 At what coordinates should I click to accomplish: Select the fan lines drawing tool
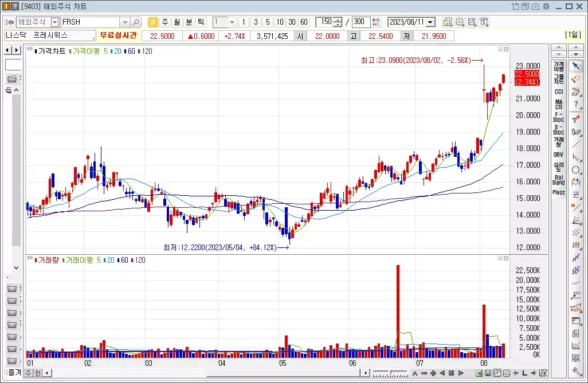[576, 220]
